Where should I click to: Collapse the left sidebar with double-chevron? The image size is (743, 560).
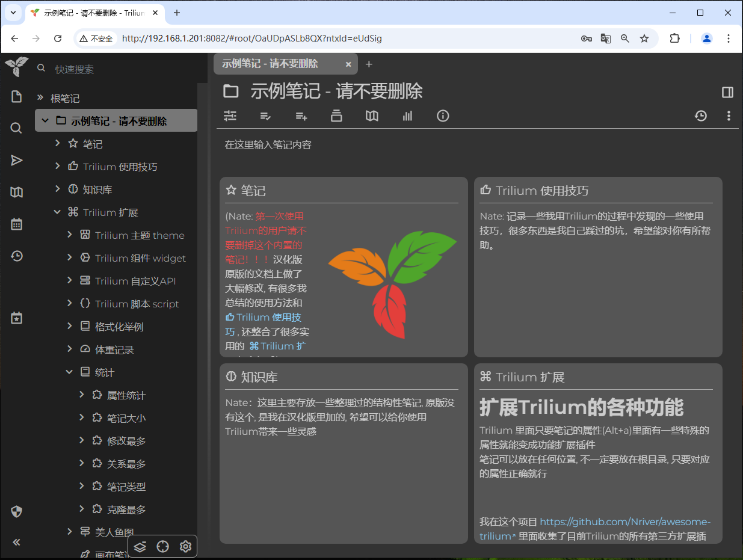[x=16, y=542]
